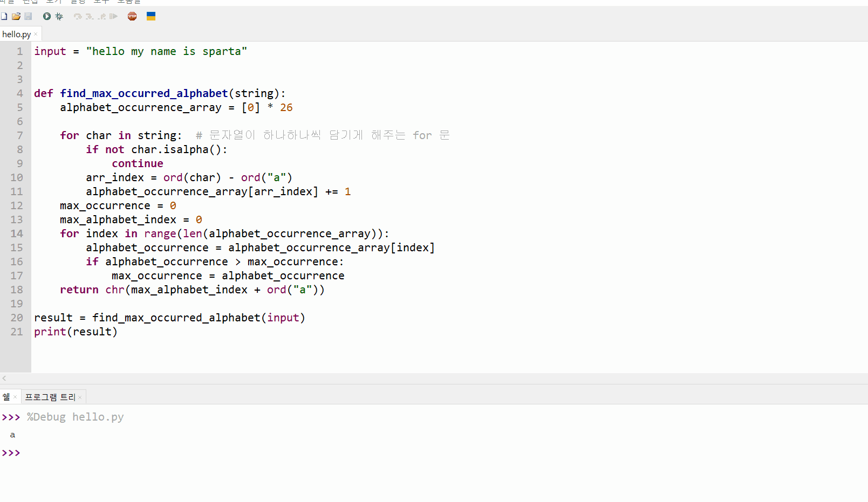
Task: Click 'if not char.isalpha():' line
Action: click(157, 149)
